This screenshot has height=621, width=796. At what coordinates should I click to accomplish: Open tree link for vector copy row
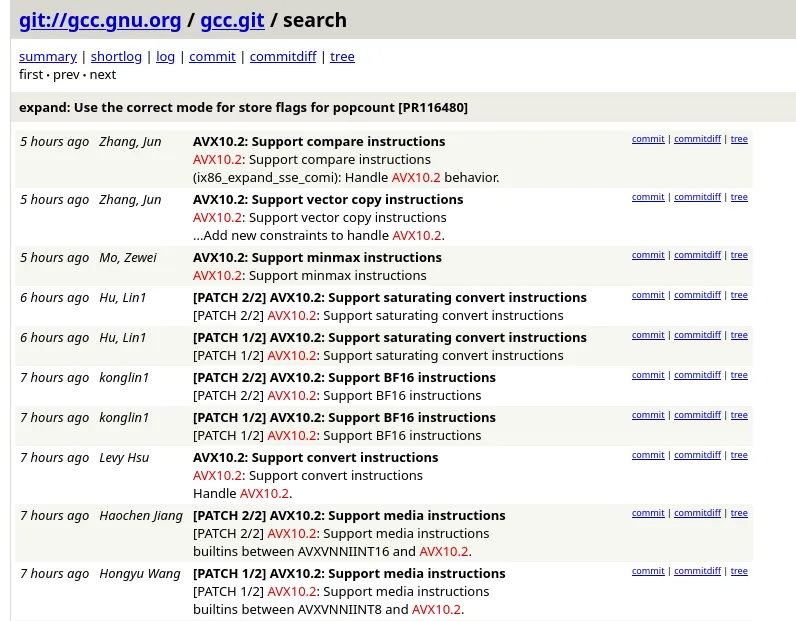click(x=739, y=197)
